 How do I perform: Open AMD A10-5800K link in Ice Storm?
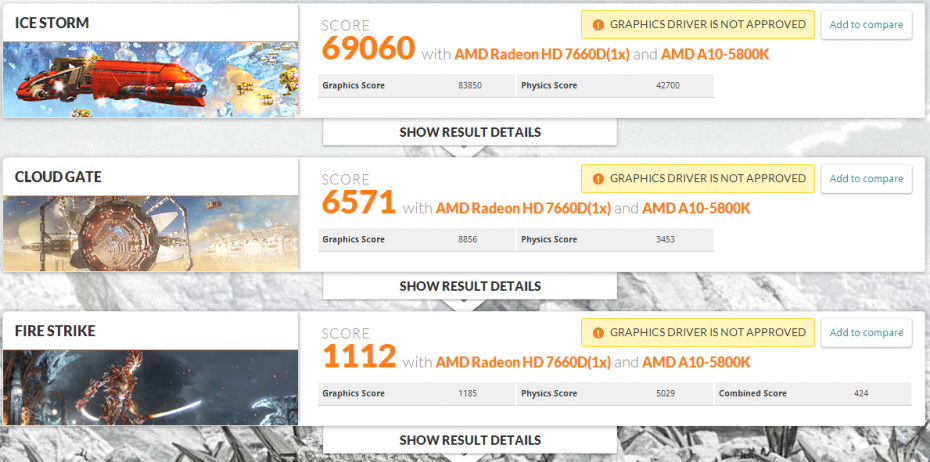[715, 55]
